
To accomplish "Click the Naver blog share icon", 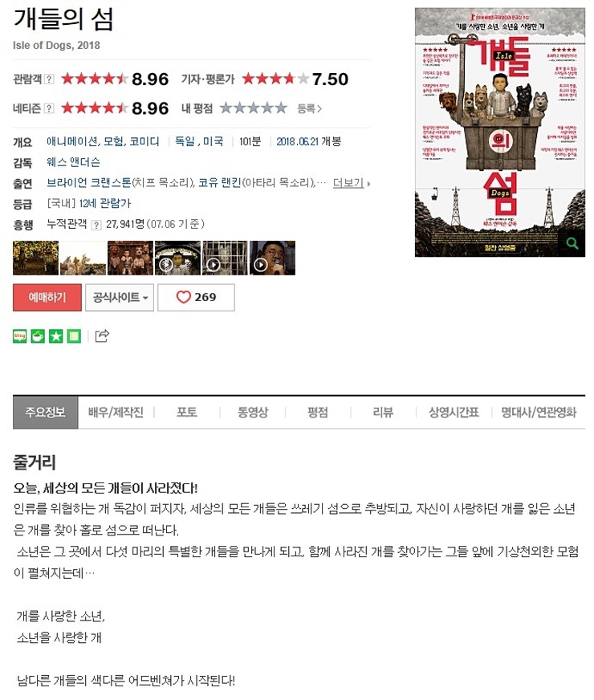I will pyautogui.click(x=19, y=336).
